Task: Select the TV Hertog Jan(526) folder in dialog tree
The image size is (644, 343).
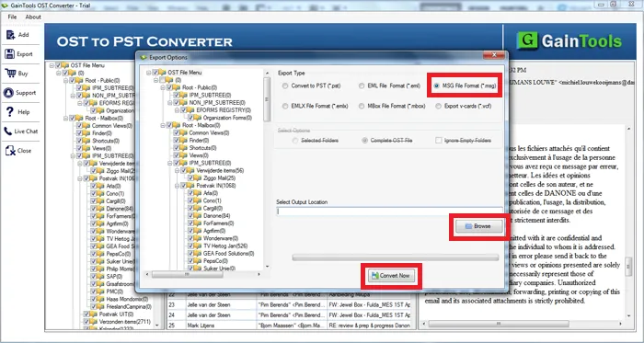Action: pos(225,246)
